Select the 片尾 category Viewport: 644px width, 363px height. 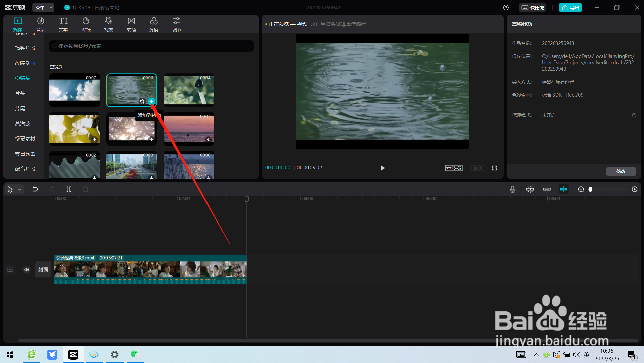20,108
